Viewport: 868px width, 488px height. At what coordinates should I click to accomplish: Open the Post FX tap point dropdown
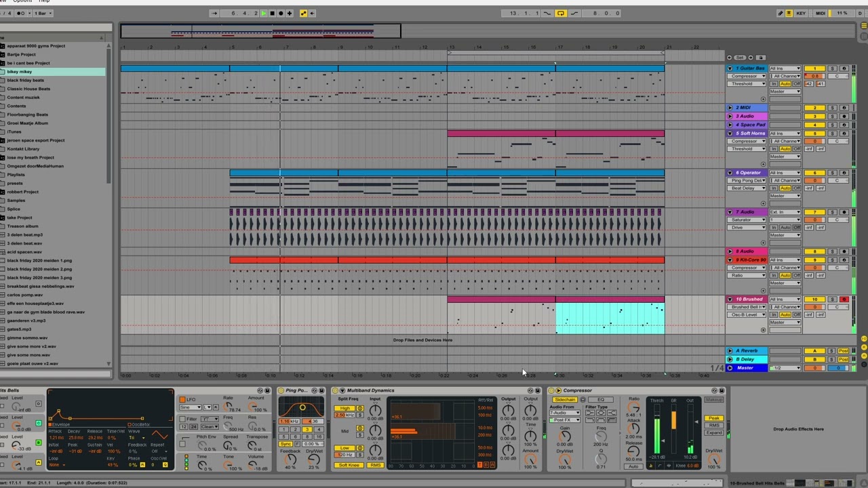(565, 420)
